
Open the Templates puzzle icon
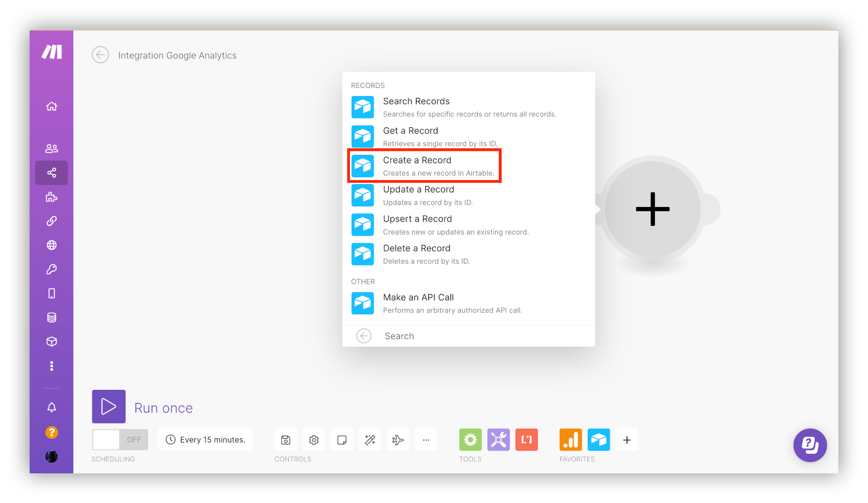click(x=52, y=197)
